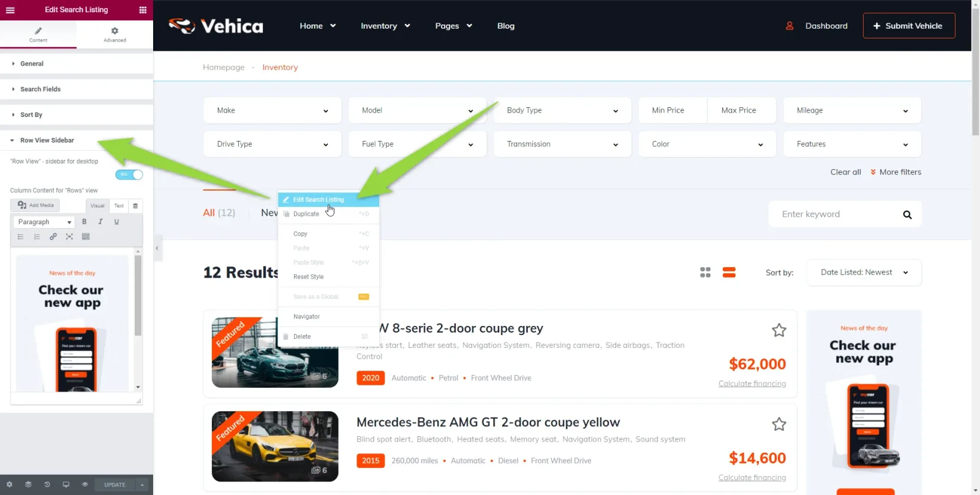Apply bold in the text editor
The width and height of the screenshot is (980, 495).
click(x=85, y=222)
